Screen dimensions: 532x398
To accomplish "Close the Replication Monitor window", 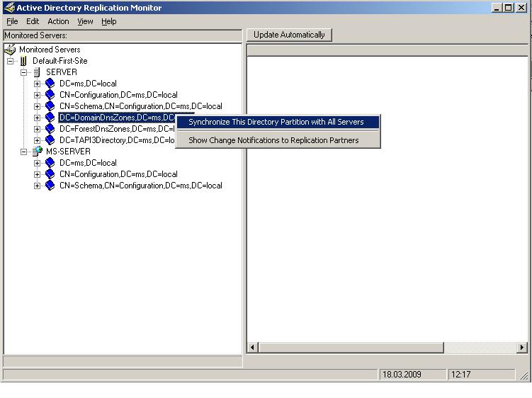I will pos(521,8).
